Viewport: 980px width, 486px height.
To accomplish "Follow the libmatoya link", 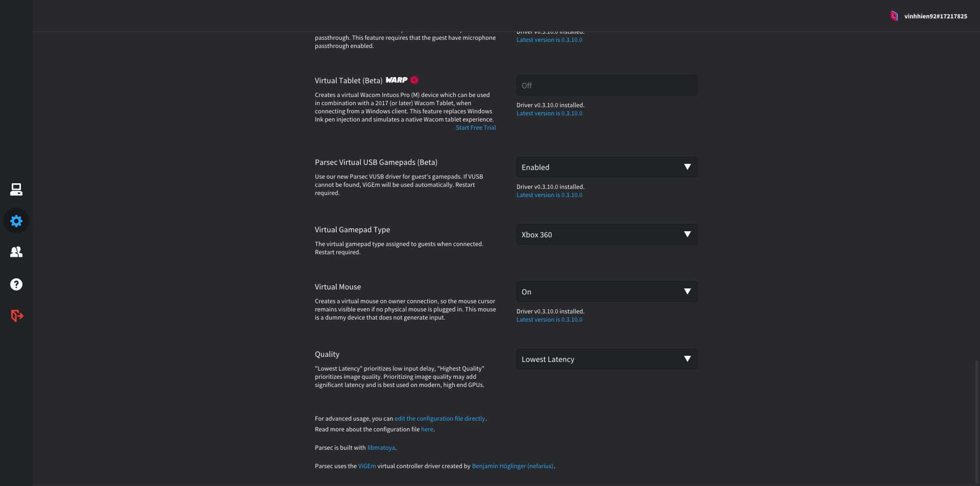I will click(x=381, y=448).
